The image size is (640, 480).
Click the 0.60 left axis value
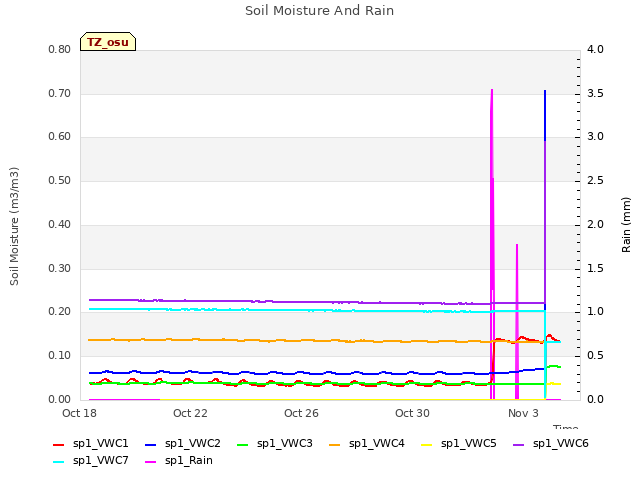click(60, 137)
